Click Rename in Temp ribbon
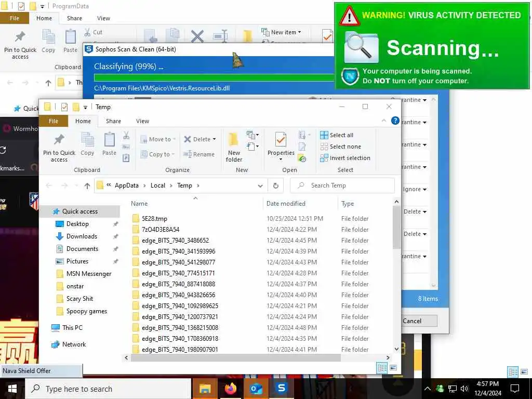 point(199,154)
